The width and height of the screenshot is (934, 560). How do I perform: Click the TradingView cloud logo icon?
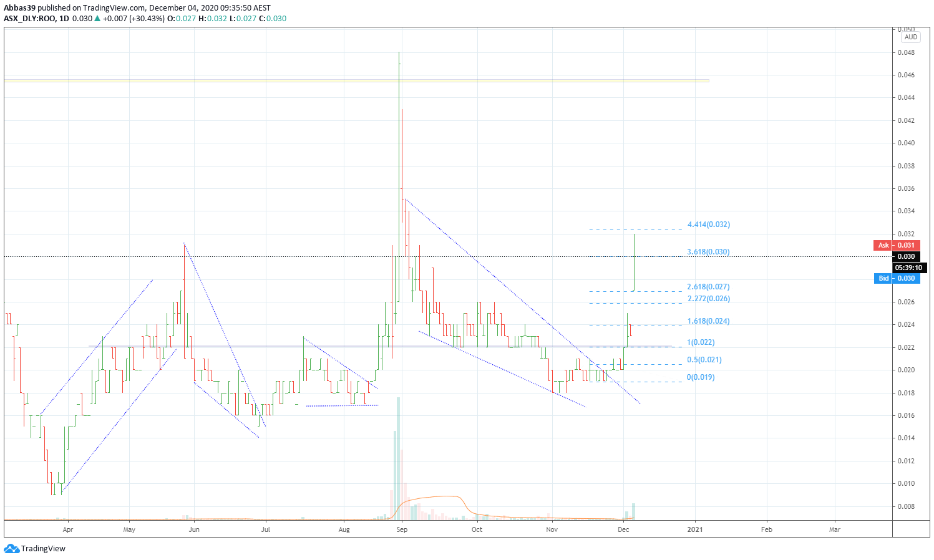coord(11,549)
